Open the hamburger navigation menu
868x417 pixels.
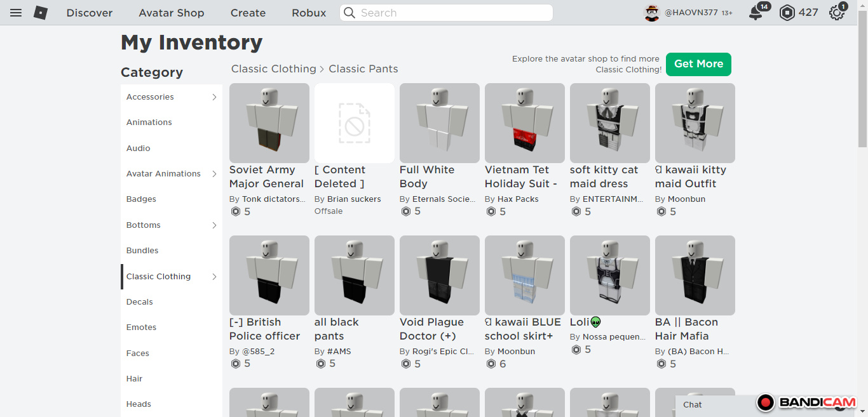(16, 13)
